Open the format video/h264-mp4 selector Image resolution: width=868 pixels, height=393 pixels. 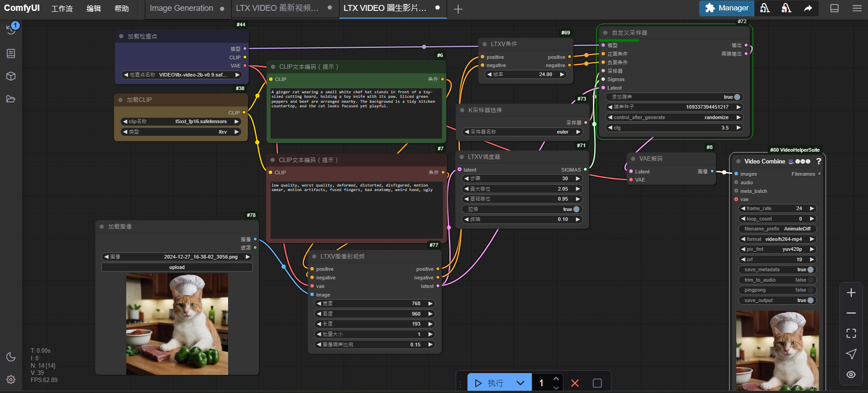(x=777, y=239)
